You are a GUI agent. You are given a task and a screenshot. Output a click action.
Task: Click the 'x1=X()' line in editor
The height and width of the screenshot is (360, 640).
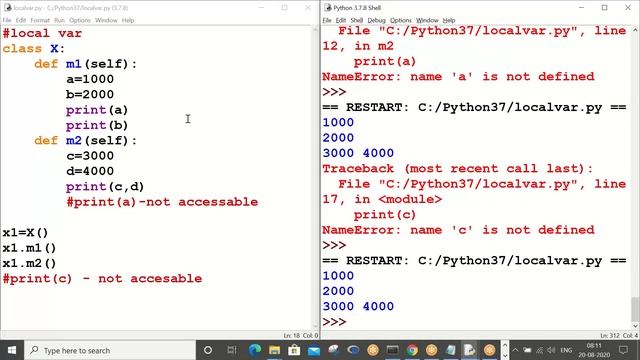click(25, 232)
